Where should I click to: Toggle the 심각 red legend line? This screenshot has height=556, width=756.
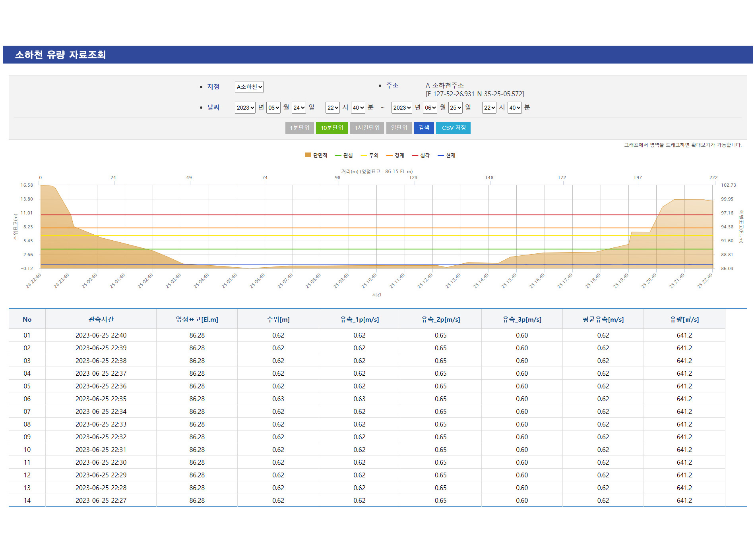tap(421, 155)
